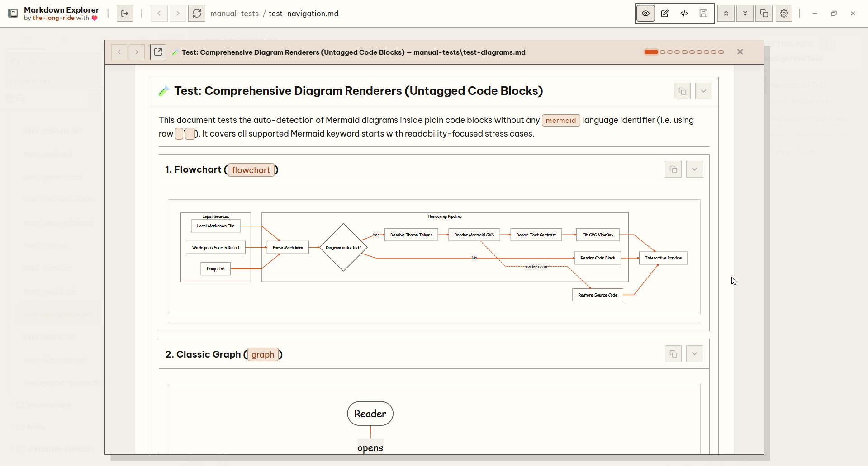Click the Markdown Explorer app logo icon
This screenshot has height=466, width=868.
point(13,13)
